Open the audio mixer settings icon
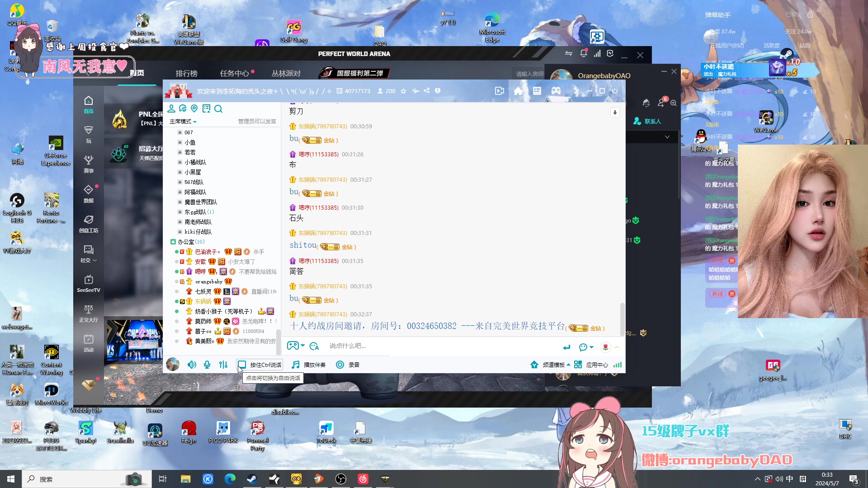 [x=223, y=365]
